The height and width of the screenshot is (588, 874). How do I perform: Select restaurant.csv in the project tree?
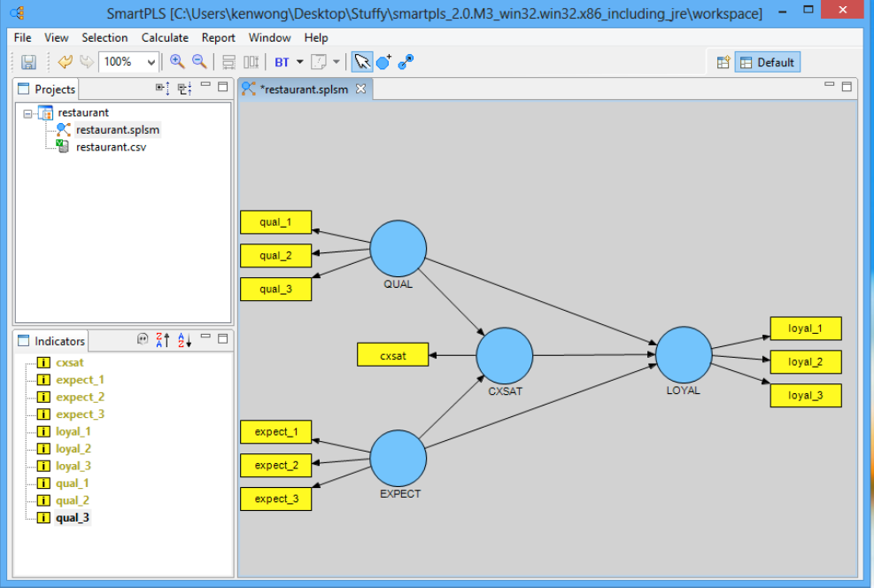tap(111, 147)
